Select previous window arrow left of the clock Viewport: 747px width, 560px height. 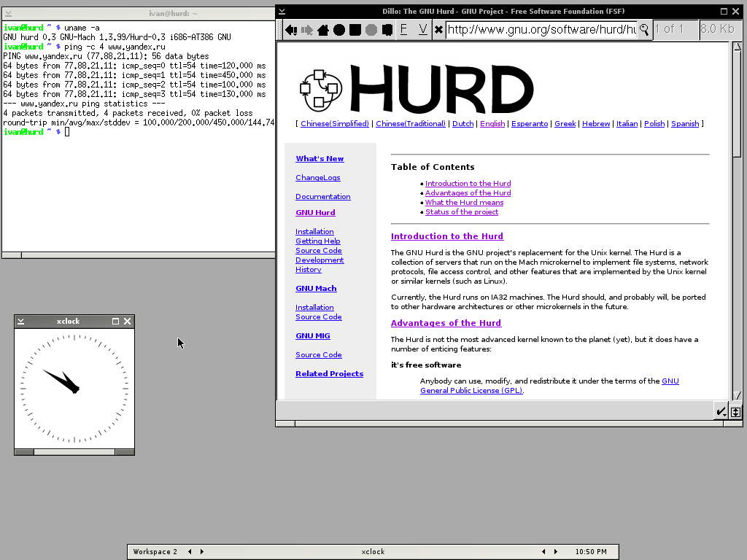(543, 551)
